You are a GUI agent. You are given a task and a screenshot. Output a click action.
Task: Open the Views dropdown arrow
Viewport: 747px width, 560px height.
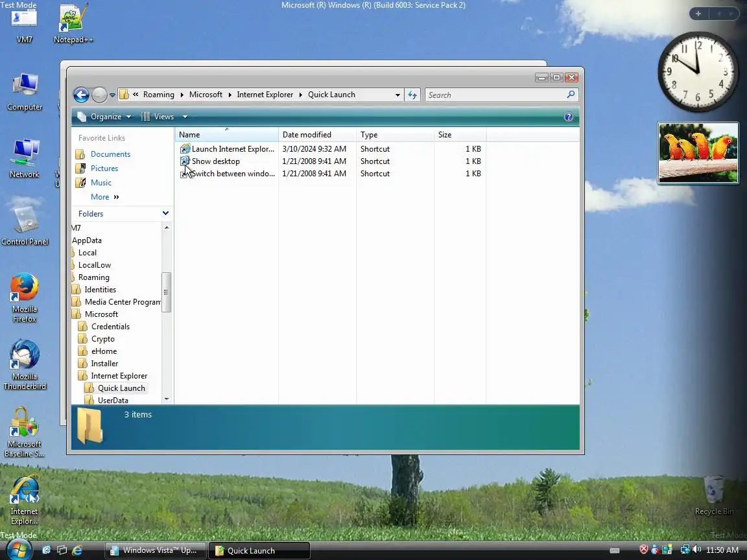coord(185,117)
